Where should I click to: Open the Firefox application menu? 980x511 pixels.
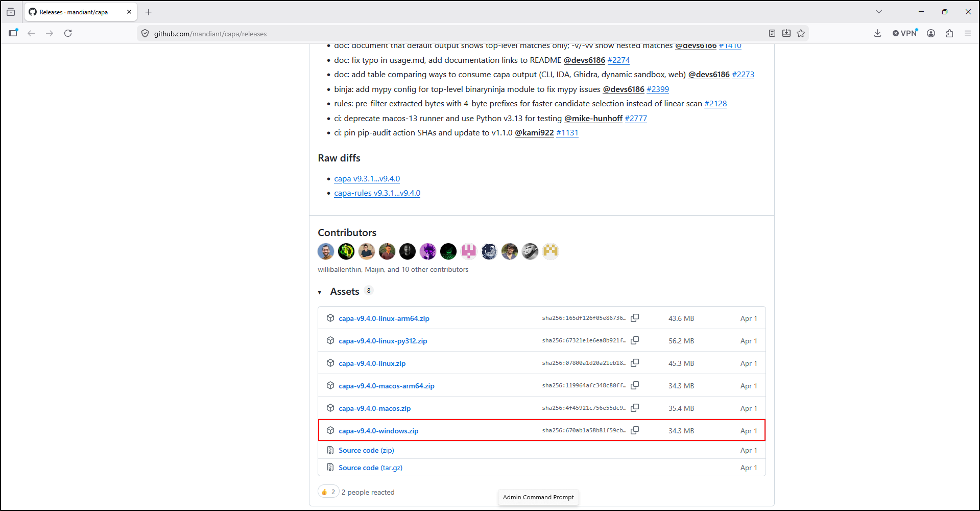pyautogui.click(x=968, y=33)
